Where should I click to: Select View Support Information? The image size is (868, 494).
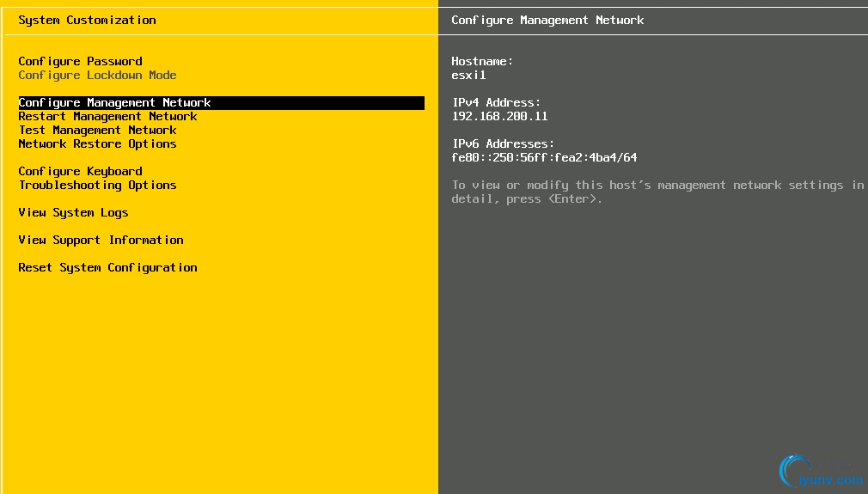101,240
